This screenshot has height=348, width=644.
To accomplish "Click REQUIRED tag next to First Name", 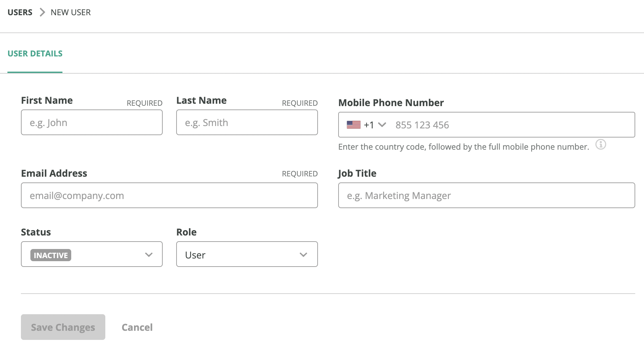I will [144, 103].
